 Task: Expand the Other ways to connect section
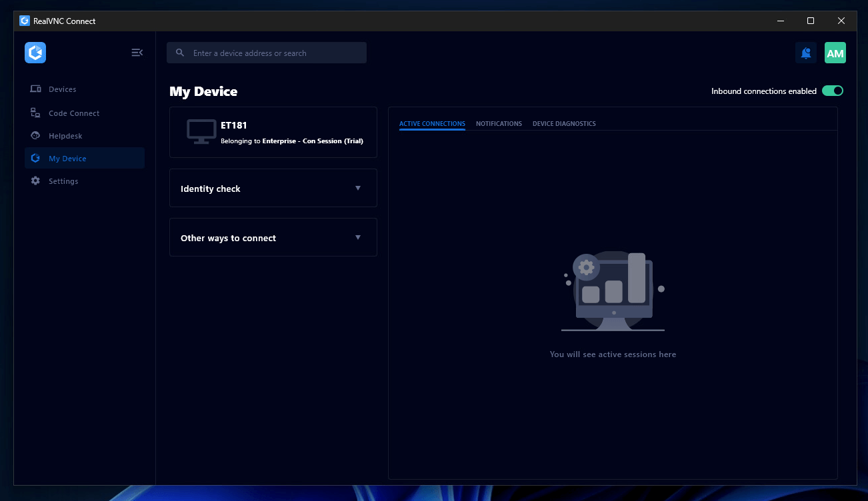[x=273, y=237]
